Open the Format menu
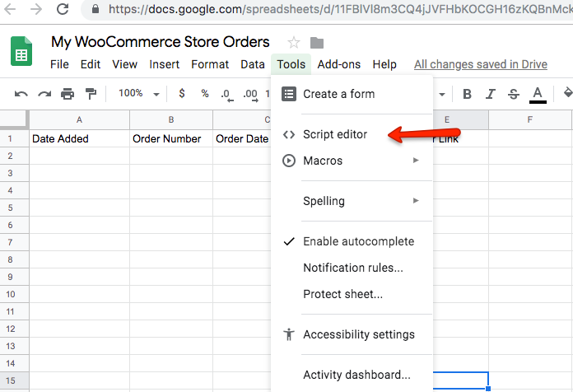 click(x=210, y=64)
